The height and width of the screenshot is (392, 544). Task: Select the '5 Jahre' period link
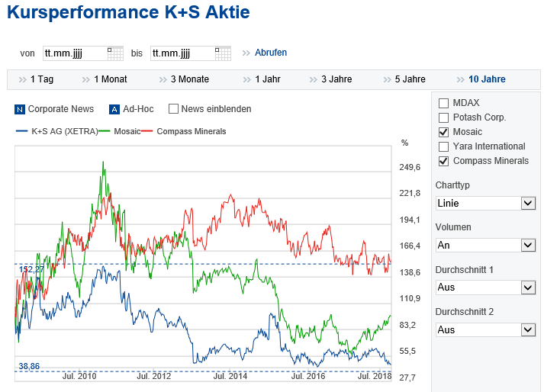pos(410,79)
